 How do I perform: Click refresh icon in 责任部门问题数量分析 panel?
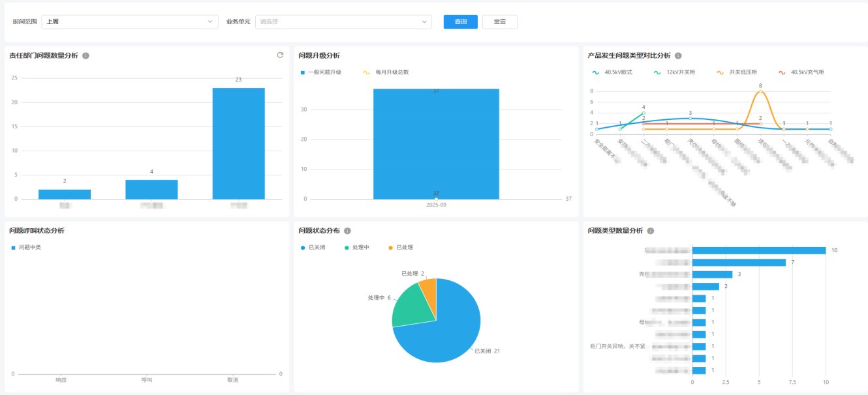(x=280, y=55)
